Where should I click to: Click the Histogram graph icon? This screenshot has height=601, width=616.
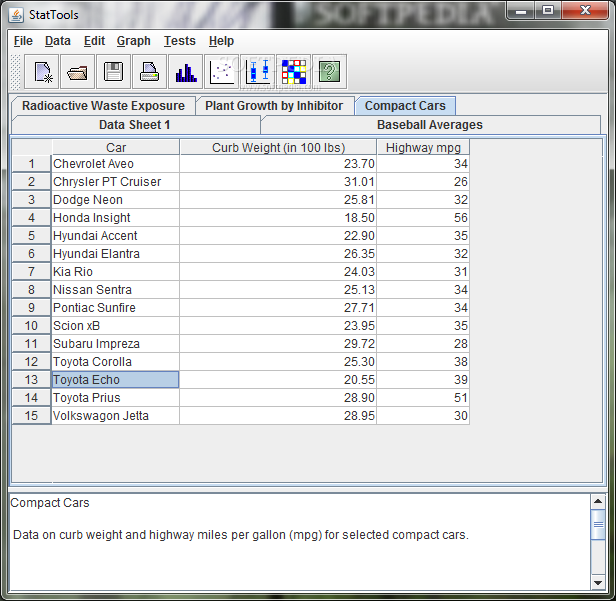pos(186,72)
